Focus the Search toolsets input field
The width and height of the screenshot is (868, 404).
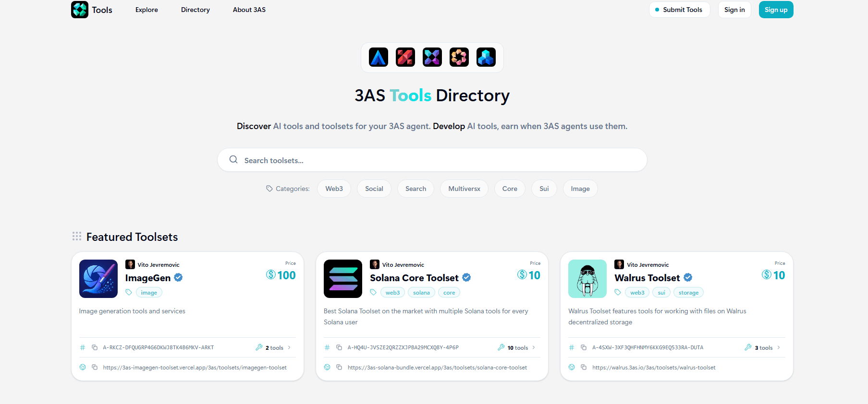[x=432, y=160]
